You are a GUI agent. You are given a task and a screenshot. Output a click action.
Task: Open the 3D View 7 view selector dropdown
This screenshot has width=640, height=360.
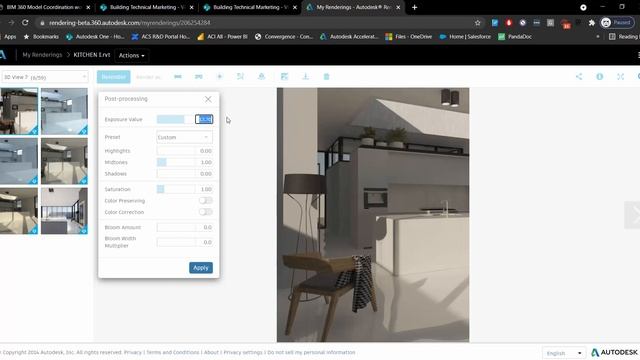click(45, 77)
